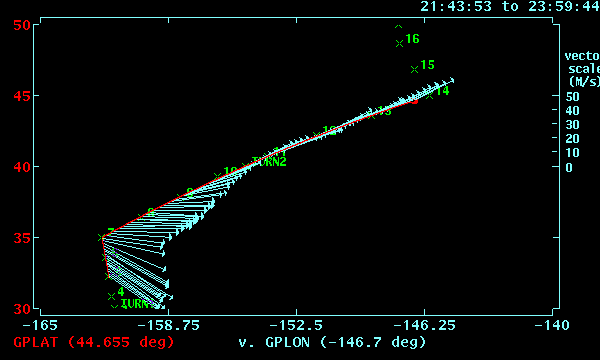Select the green waypoint 8 label
The image size is (600, 360).
(151, 212)
